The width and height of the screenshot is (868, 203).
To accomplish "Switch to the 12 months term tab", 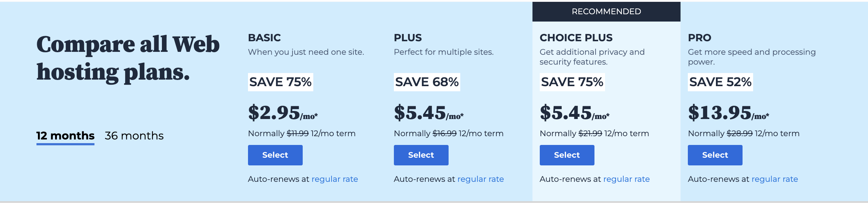I will point(65,136).
